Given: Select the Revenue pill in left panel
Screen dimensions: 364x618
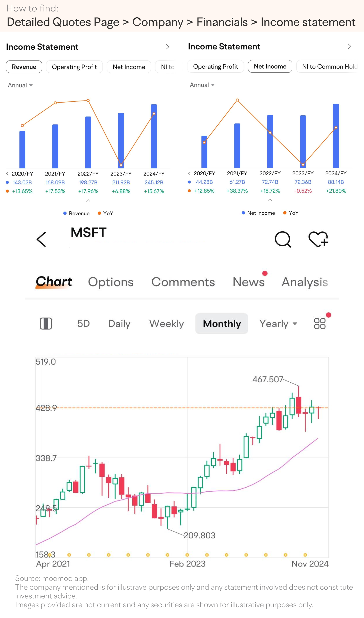Looking at the screenshot, I should 24,67.
